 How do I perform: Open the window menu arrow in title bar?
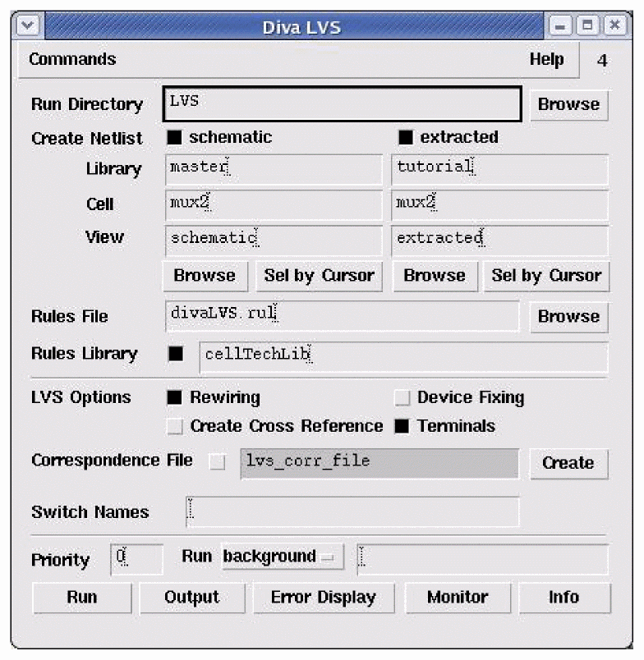(x=28, y=25)
